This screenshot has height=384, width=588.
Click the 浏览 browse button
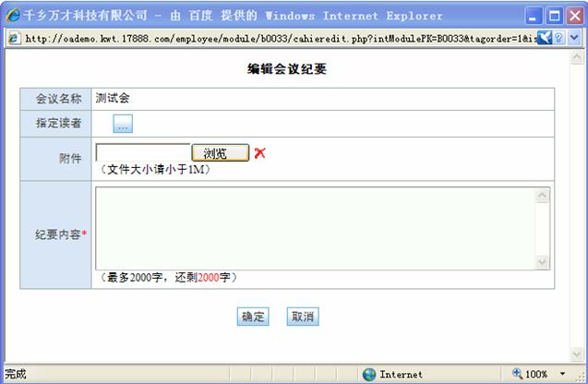[220, 153]
